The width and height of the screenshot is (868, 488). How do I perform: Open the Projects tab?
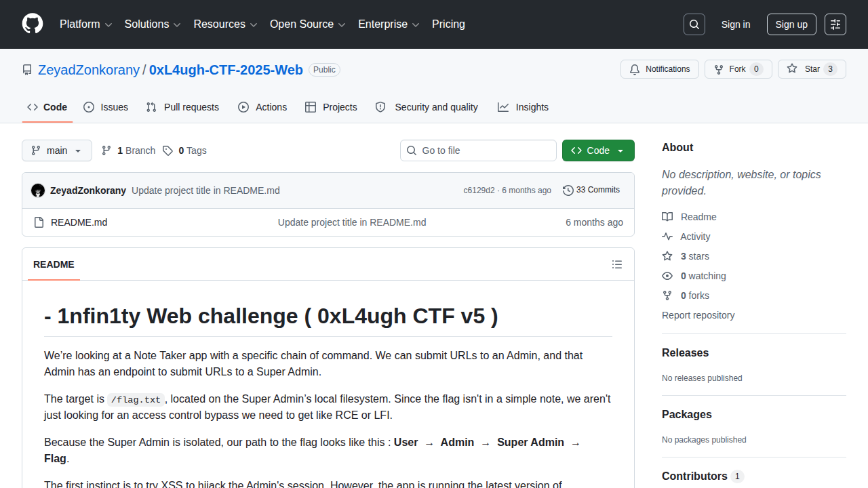[331, 107]
